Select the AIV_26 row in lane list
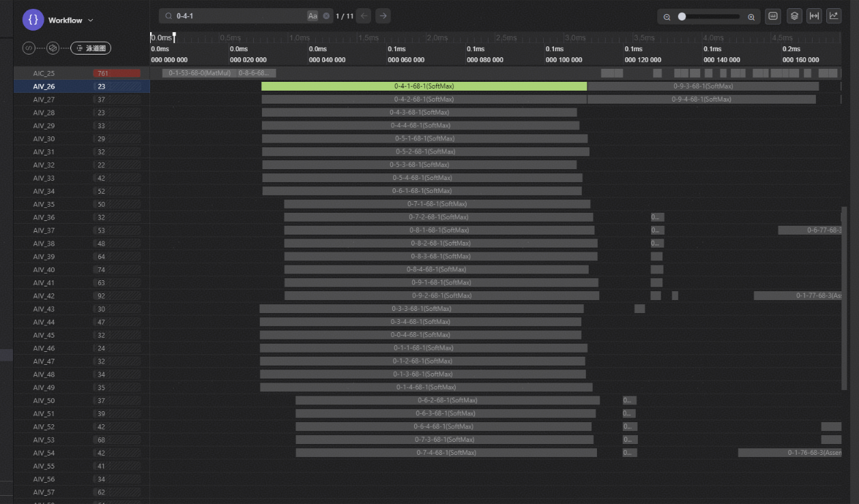This screenshot has height=504, width=859. [x=44, y=87]
